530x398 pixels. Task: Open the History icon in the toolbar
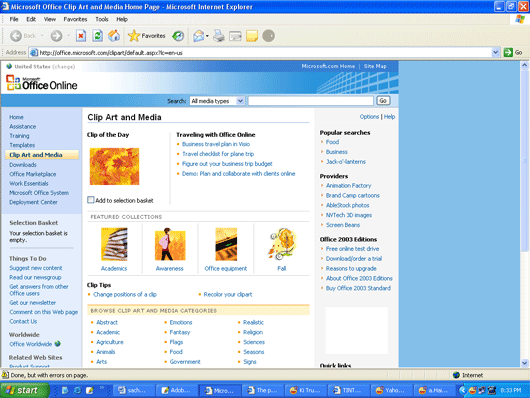178,36
